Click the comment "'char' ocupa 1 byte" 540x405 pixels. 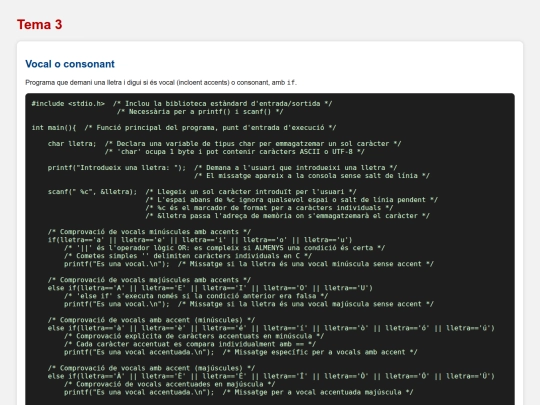(234, 152)
